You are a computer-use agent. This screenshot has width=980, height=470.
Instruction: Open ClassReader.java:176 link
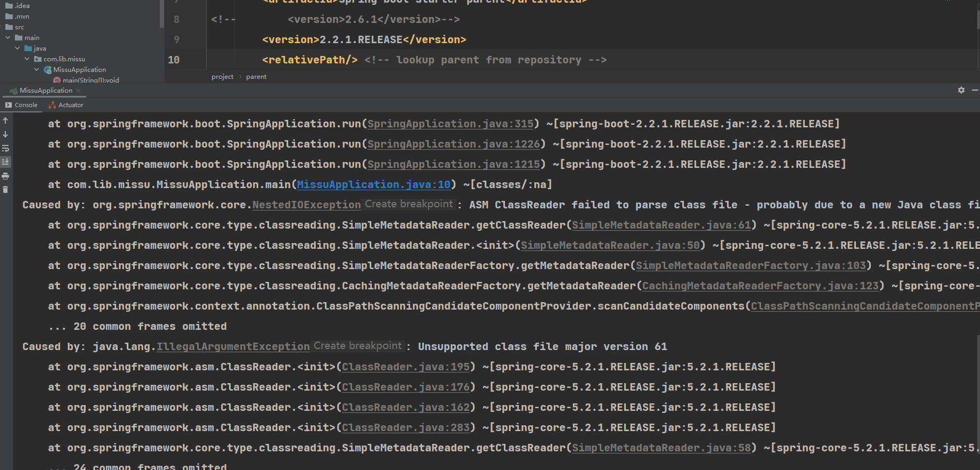click(x=406, y=387)
